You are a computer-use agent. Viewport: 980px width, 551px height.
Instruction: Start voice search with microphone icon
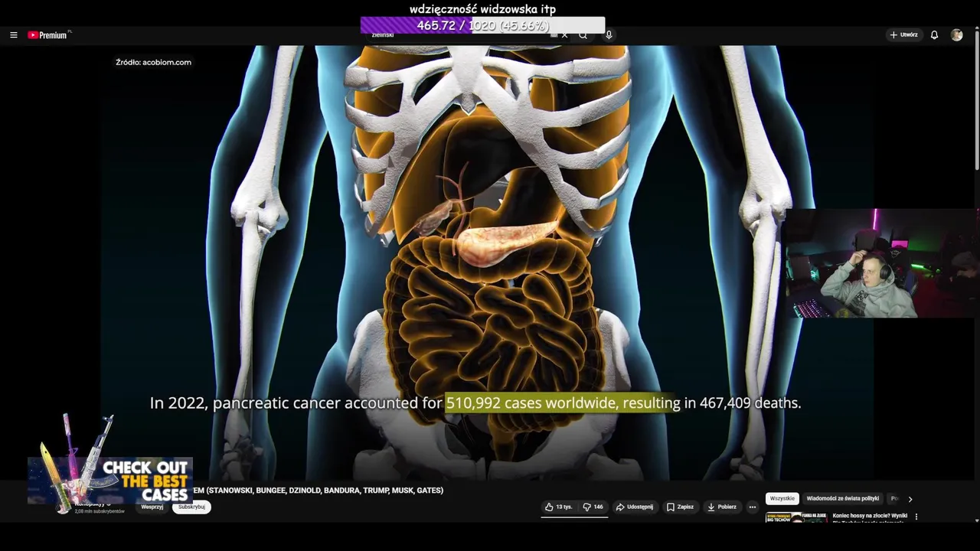pyautogui.click(x=609, y=35)
